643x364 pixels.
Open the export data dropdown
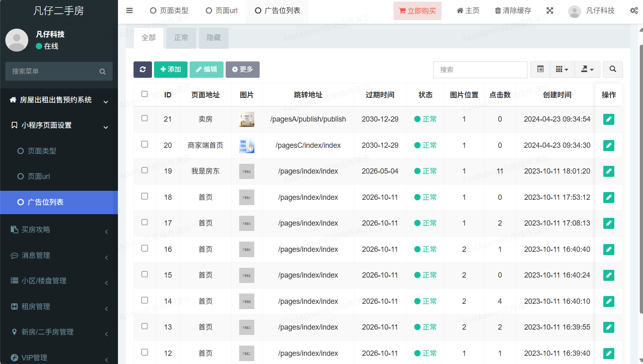587,70
